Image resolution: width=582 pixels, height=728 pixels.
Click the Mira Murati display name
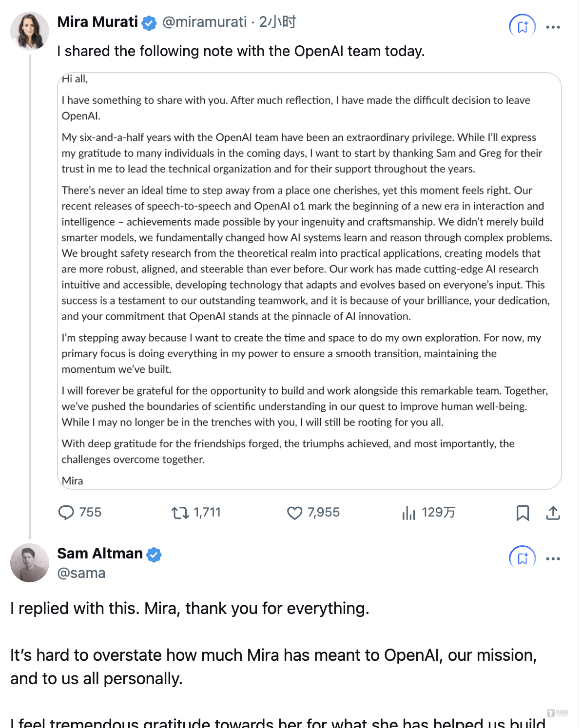click(x=97, y=22)
